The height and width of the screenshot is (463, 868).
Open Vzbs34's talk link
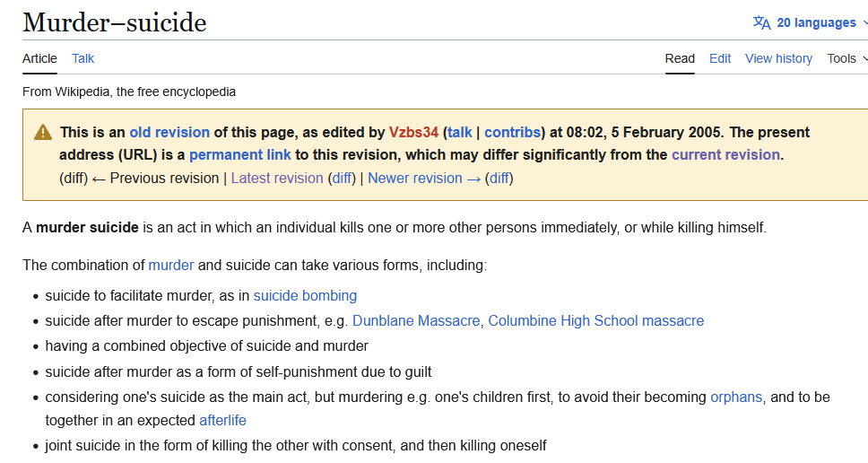tap(460, 133)
